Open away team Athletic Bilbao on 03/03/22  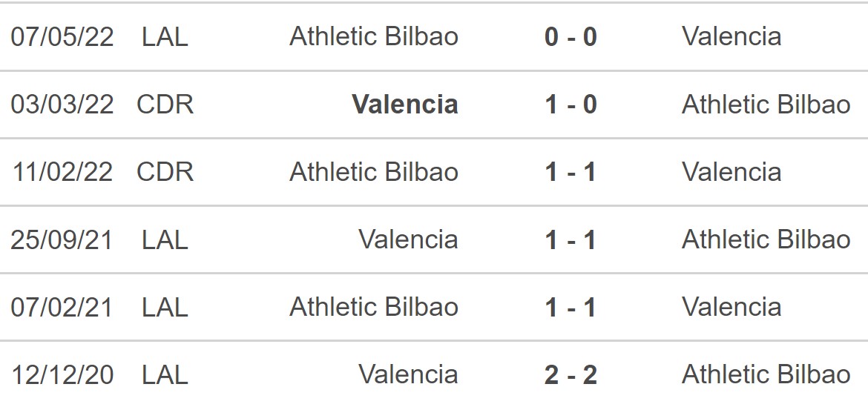[766, 105]
